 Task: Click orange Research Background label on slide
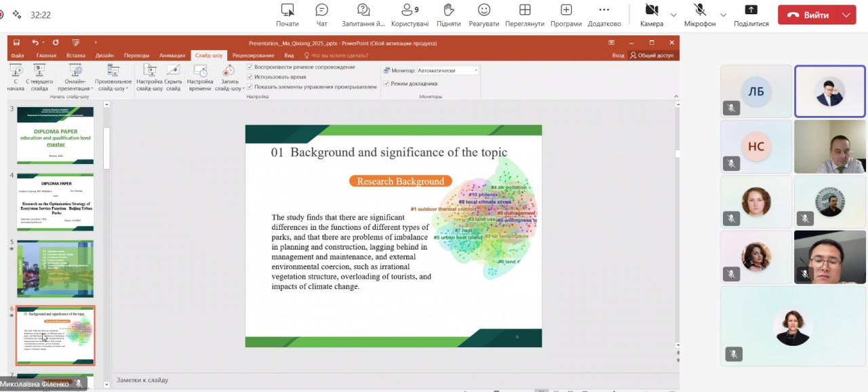tap(400, 181)
